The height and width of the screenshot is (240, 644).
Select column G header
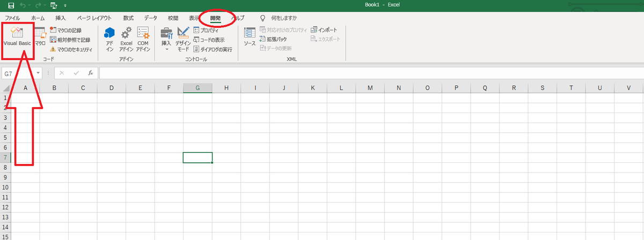(x=197, y=88)
